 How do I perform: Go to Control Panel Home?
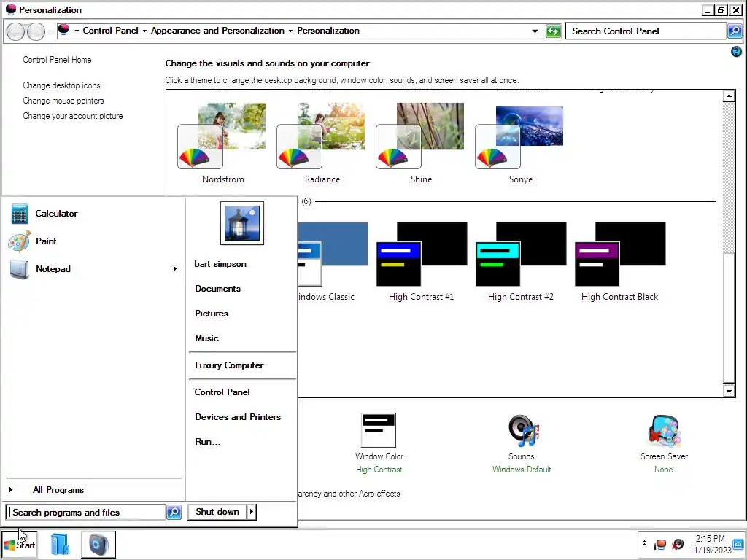[x=57, y=60]
